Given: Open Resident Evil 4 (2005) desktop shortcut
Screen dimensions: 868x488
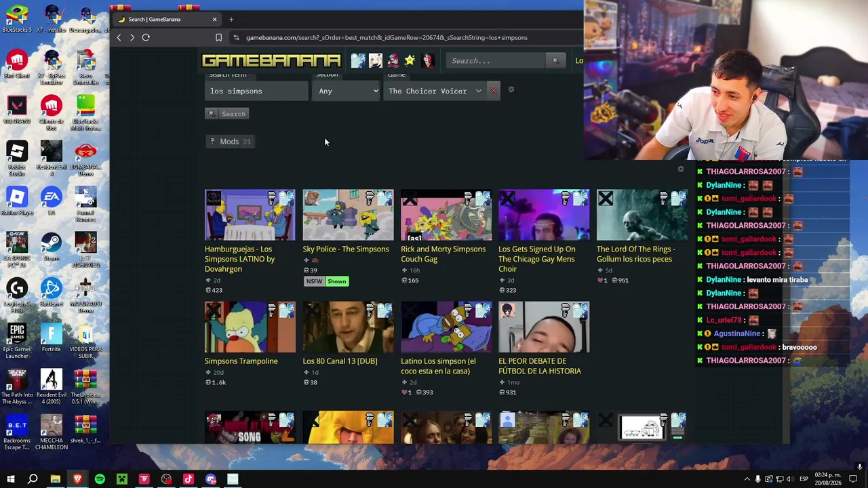Looking at the screenshot, I should (51, 386).
